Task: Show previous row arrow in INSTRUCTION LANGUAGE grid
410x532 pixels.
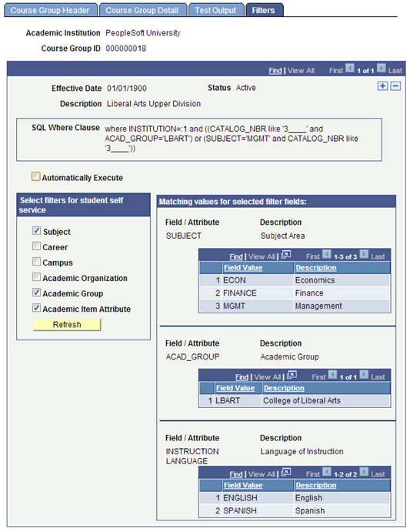Action: [x=327, y=472]
